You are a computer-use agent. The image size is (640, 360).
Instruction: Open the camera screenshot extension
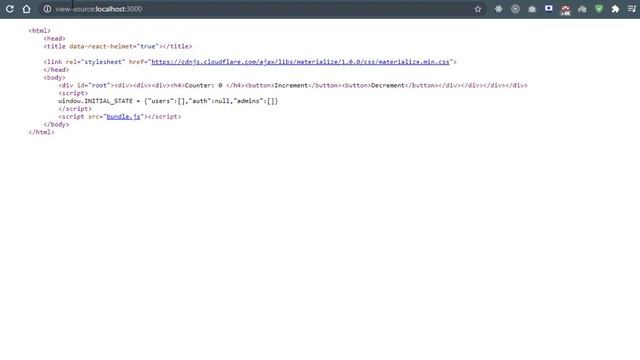532,9
